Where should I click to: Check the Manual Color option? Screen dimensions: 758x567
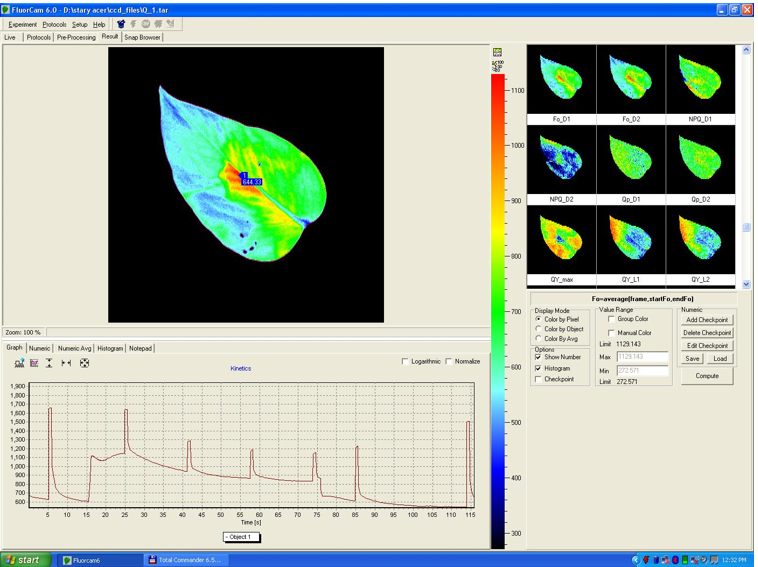tap(612, 333)
